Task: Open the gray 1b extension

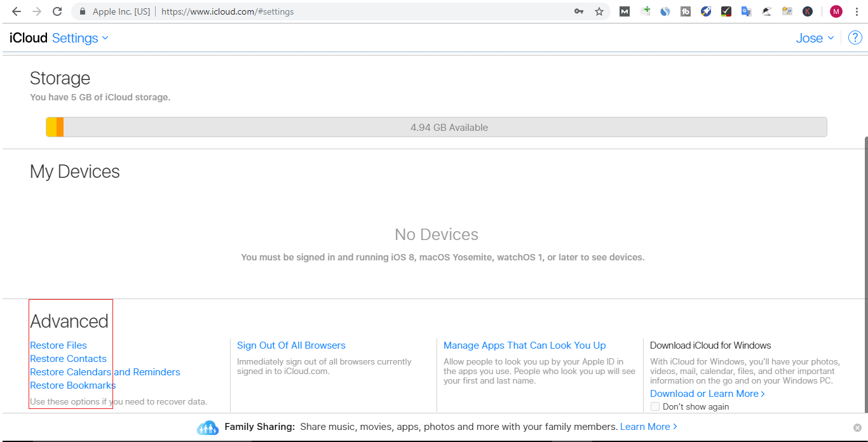Action: tap(686, 11)
